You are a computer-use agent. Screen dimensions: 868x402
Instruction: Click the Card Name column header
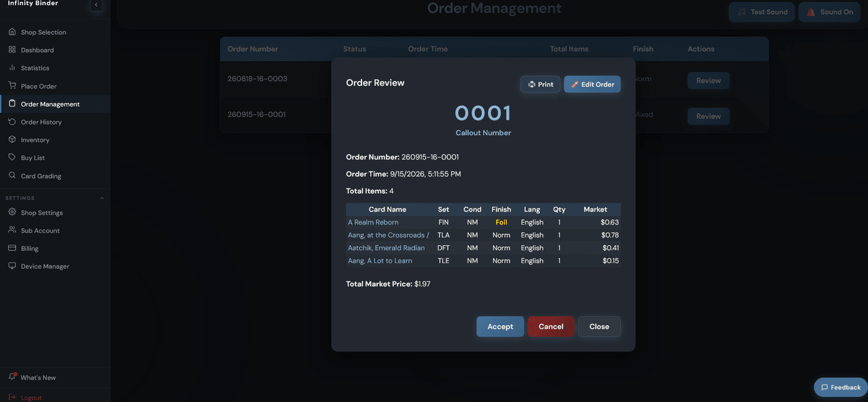point(387,209)
